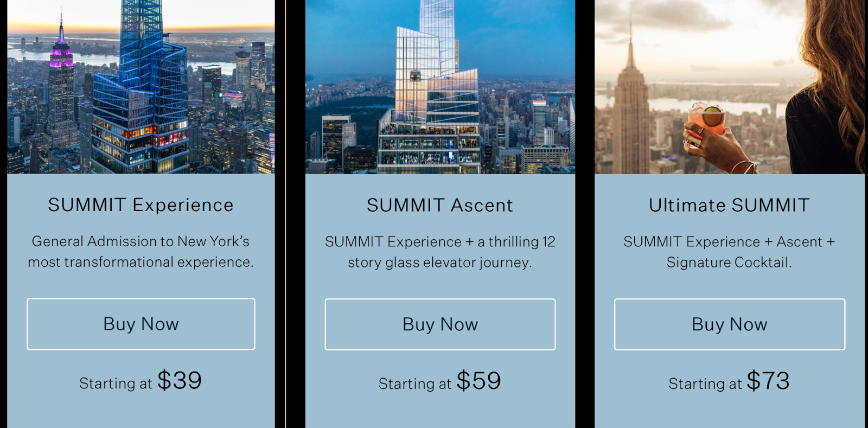Click the Starting at $39 price
Image resolution: width=868 pixels, height=428 pixels.
point(141,381)
